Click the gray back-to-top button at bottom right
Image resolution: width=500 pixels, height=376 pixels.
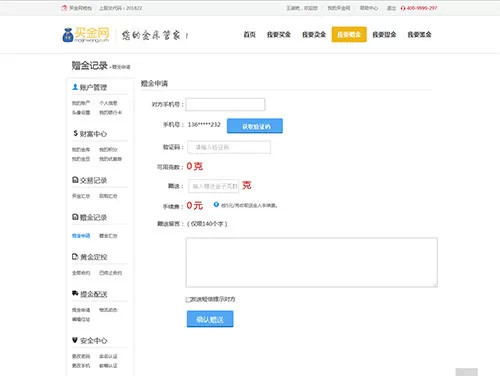pyautogui.click(x=466, y=372)
